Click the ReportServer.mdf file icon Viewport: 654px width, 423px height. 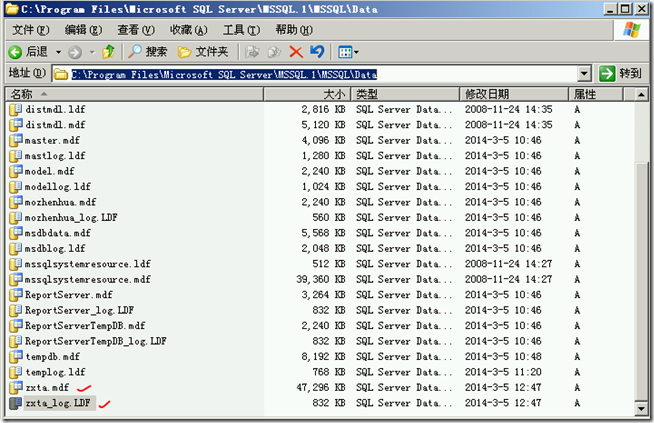(16, 295)
